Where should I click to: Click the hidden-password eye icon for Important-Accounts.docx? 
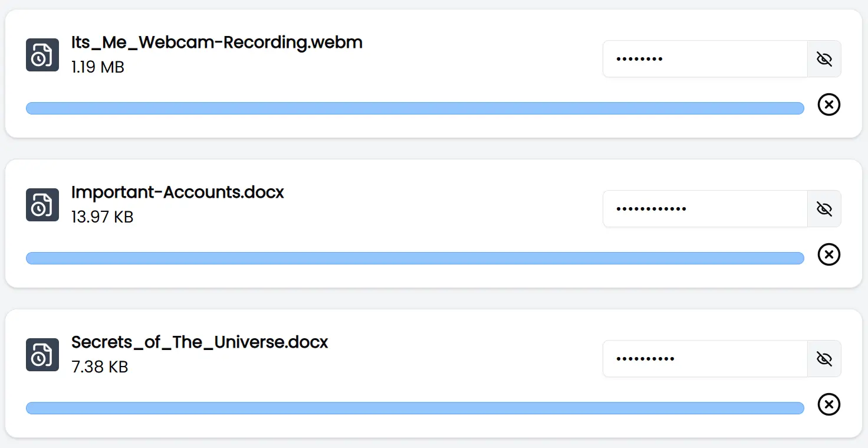824,208
